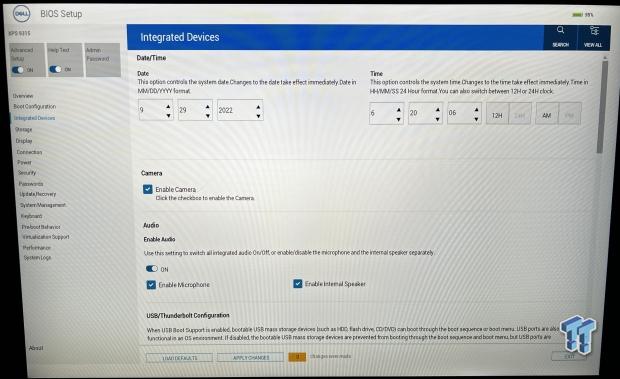Select the Storage sidebar item
620x379 pixels.
[x=24, y=130]
